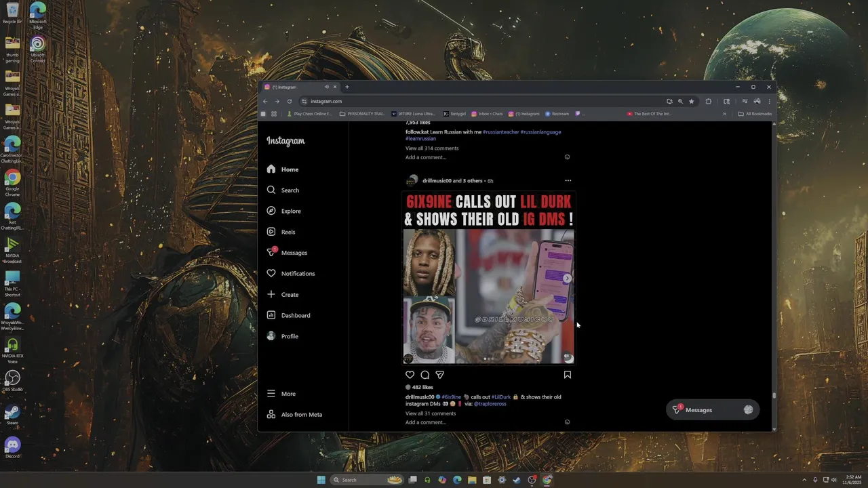Open the Restream bookmark
The image size is (868, 488).
[557, 114]
